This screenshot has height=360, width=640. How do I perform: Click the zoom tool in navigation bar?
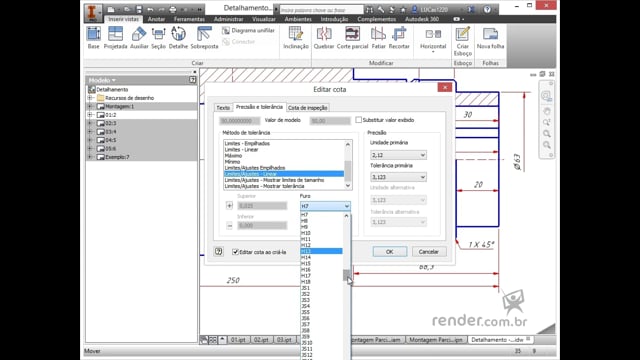click(x=547, y=122)
